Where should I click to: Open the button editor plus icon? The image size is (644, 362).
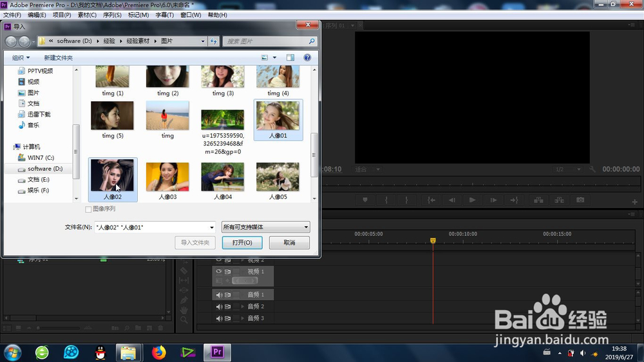pyautogui.click(x=634, y=202)
